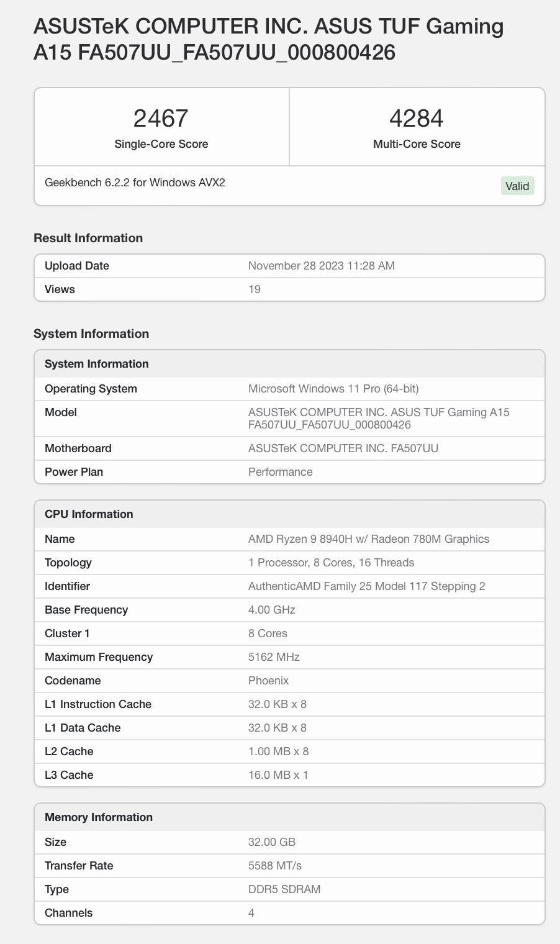Select the 1.00 MB x 8 value

tap(279, 751)
